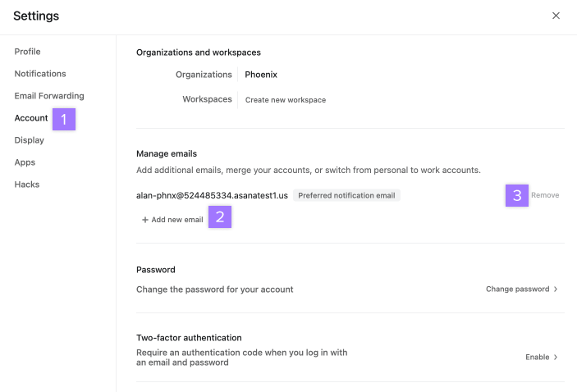The image size is (577, 392).
Task: Close the Settings dialog with X icon
Action: 556,16
